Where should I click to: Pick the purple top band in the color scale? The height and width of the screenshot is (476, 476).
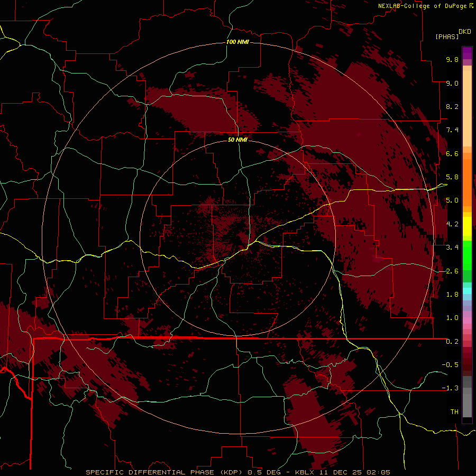click(x=467, y=53)
